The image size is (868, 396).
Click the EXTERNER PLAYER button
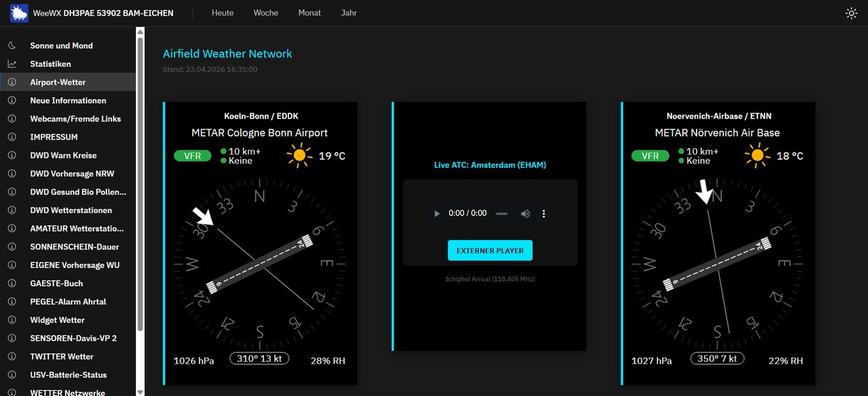[490, 251]
